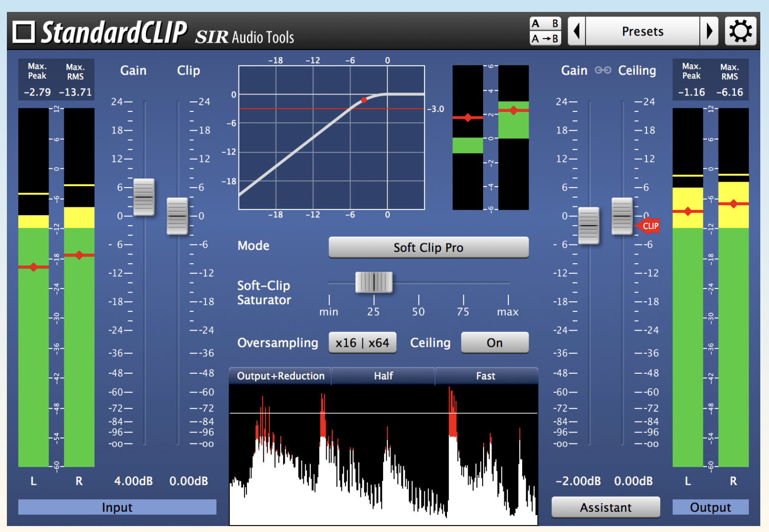Click the max mark on the Saturator scale

pos(508,312)
